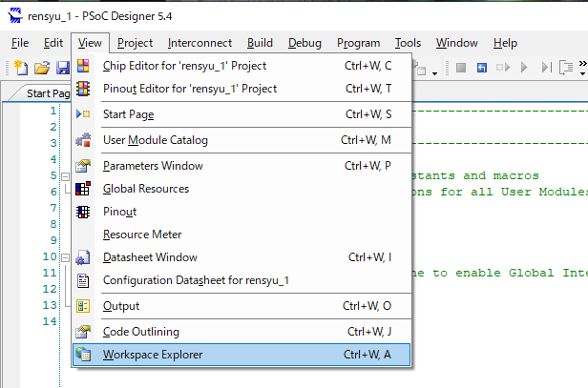Open the Window menu
588x388 pixels.
point(456,43)
